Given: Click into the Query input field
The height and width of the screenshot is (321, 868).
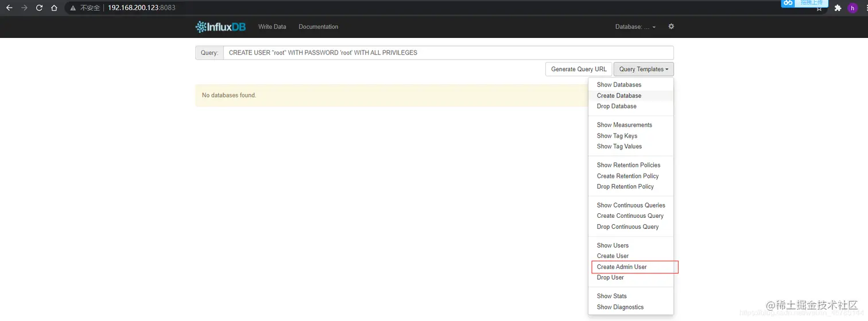Looking at the screenshot, I should tap(448, 53).
